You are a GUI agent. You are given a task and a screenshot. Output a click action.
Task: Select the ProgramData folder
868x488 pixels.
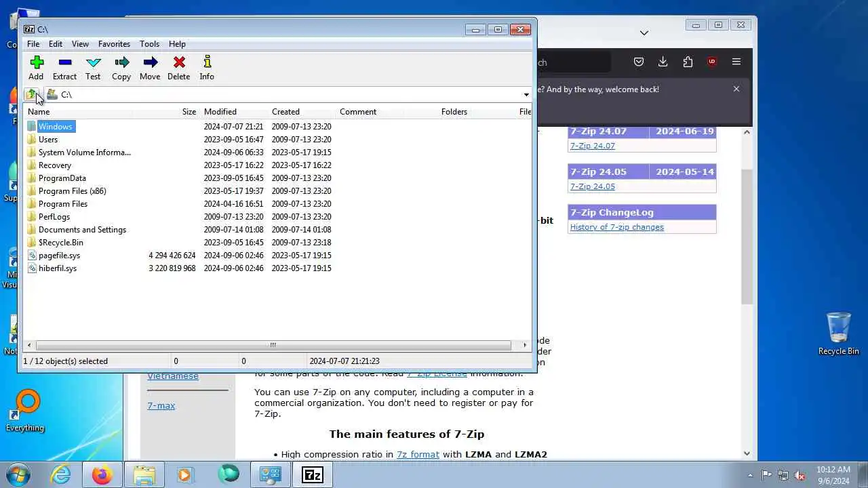[62, 178]
